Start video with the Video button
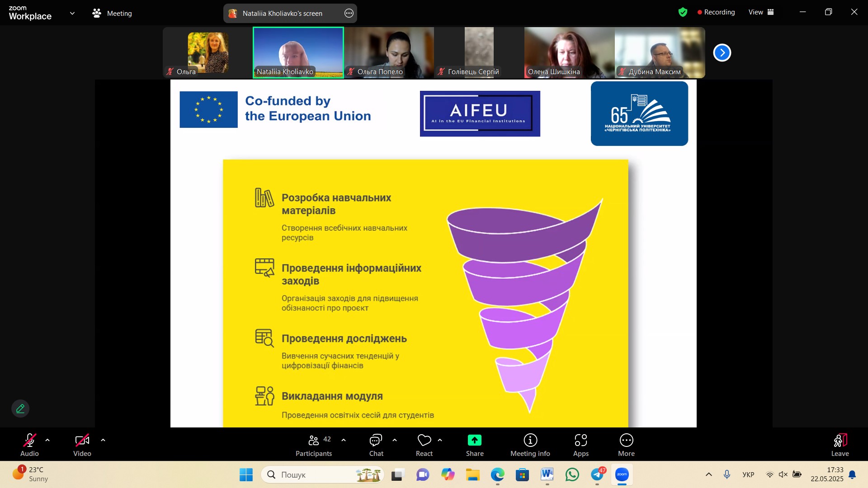The width and height of the screenshot is (868, 488). [82, 445]
